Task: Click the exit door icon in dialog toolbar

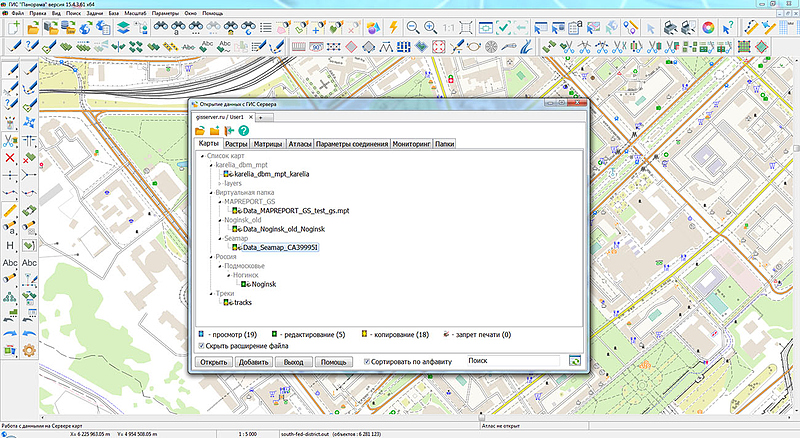Action: pyautogui.click(x=229, y=131)
